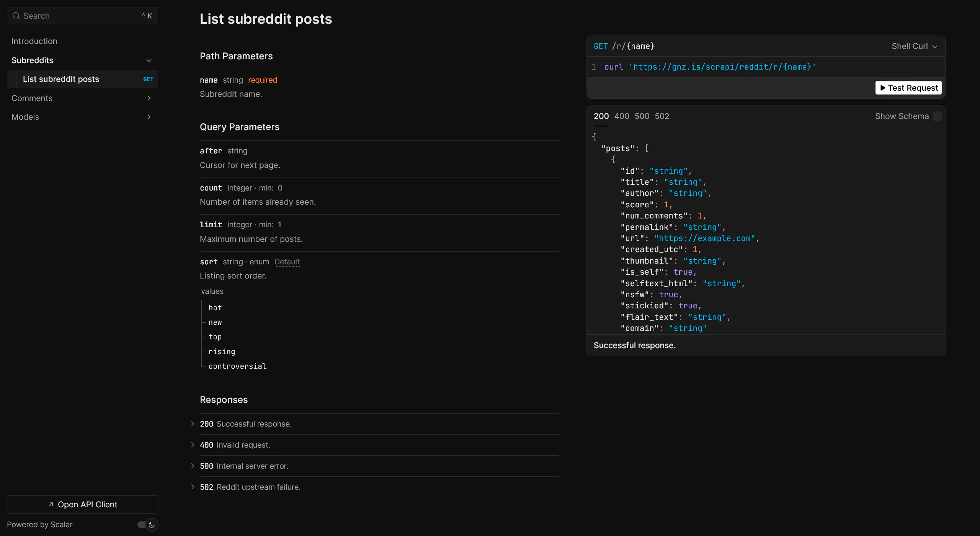Click the Responses heading
This screenshot has width=980, height=536.
point(224,400)
